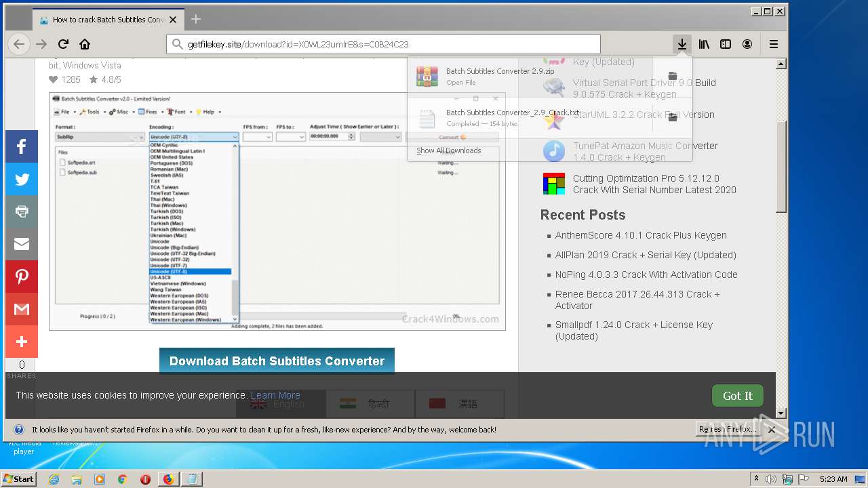
Task: Toggle the Downloads panel toolbar button
Action: point(682,44)
